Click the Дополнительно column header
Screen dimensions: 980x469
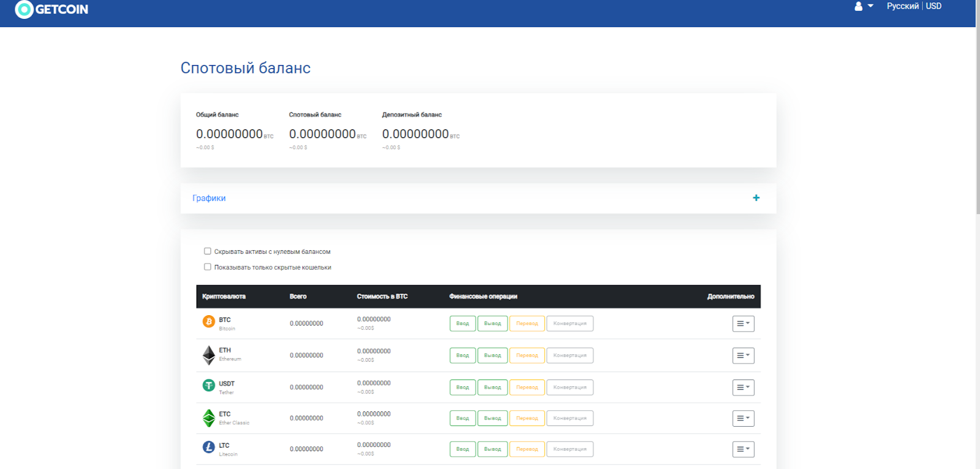[731, 297]
